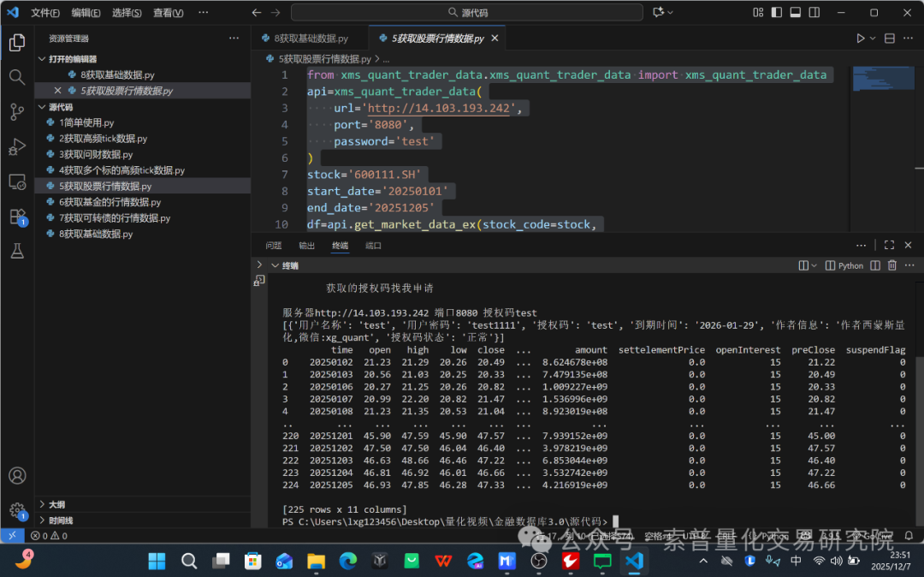The image size is (924, 577).
Task: Open the Testing flask view
Action: (x=17, y=252)
